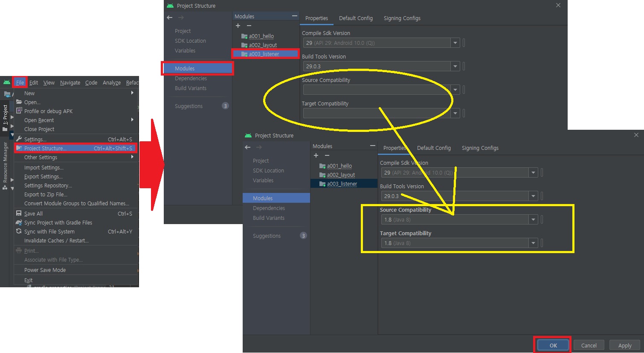
Task: Click Apply button
Action: point(625,345)
